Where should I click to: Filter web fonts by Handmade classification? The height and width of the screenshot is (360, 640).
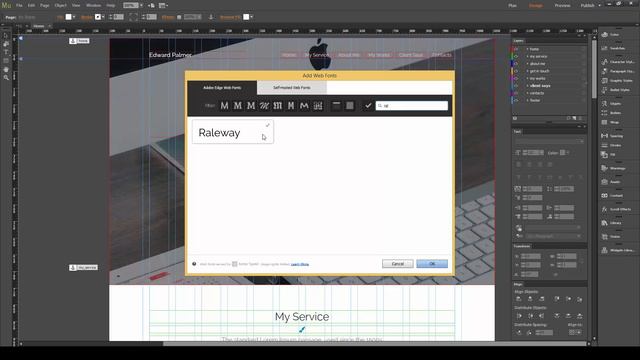[304, 106]
